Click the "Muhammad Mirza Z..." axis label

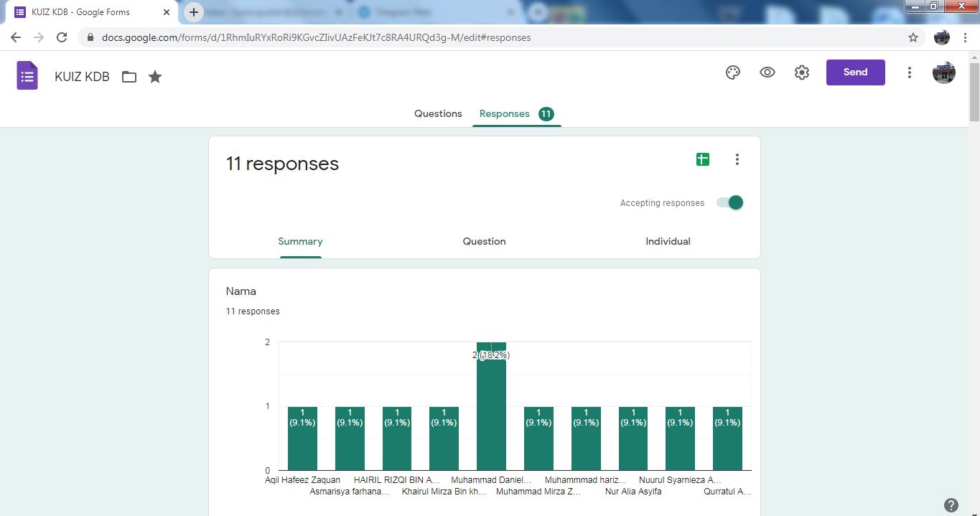[x=538, y=492]
